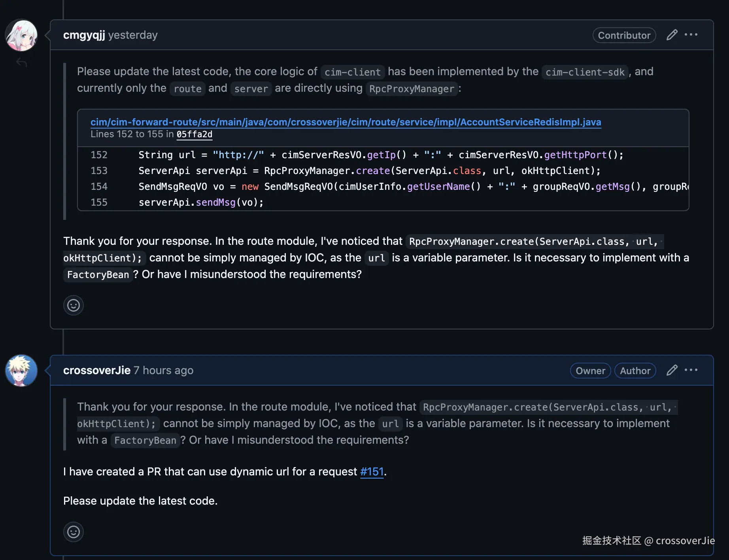Click the reply arrow under cmgyqjj's avatar

click(22, 62)
